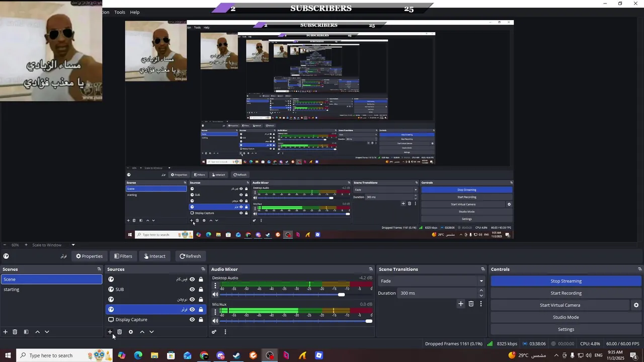644x362 pixels.
Task: Remove the selected scene with the trash icon
Action: point(15,332)
